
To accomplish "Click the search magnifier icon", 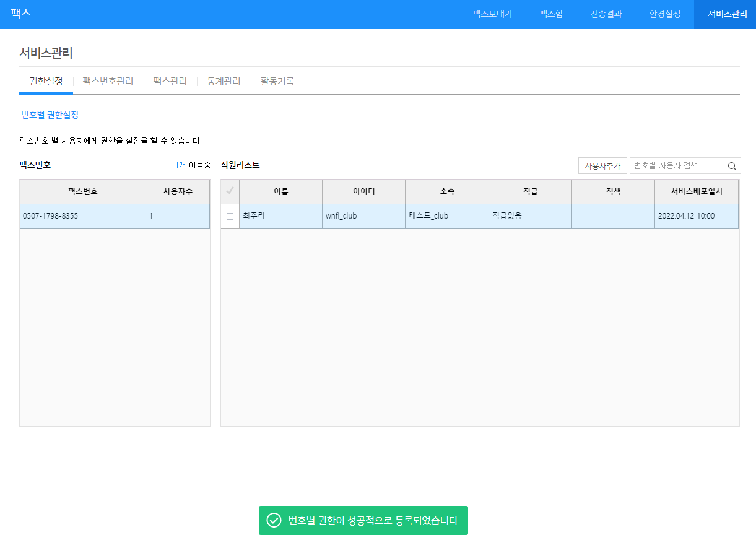I will pos(731,166).
